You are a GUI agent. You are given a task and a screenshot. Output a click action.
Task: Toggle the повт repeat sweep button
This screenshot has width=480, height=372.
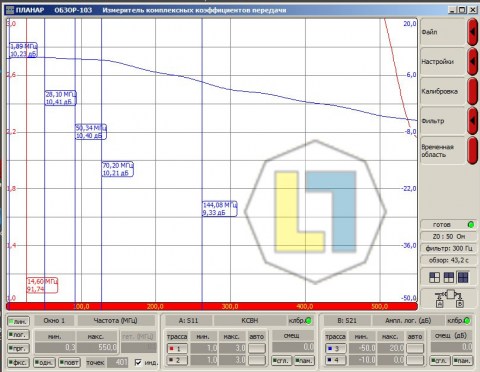click(x=69, y=362)
